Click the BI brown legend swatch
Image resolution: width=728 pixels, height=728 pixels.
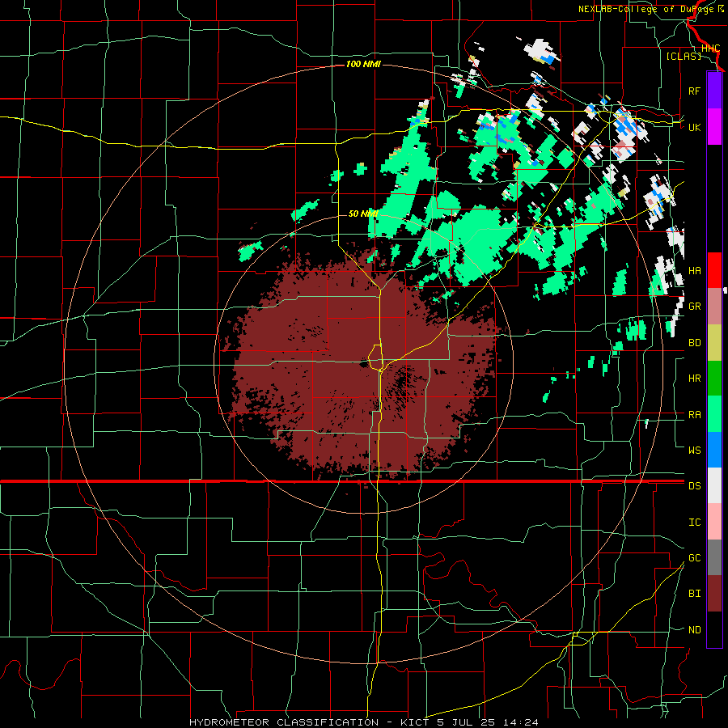click(714, 594)
